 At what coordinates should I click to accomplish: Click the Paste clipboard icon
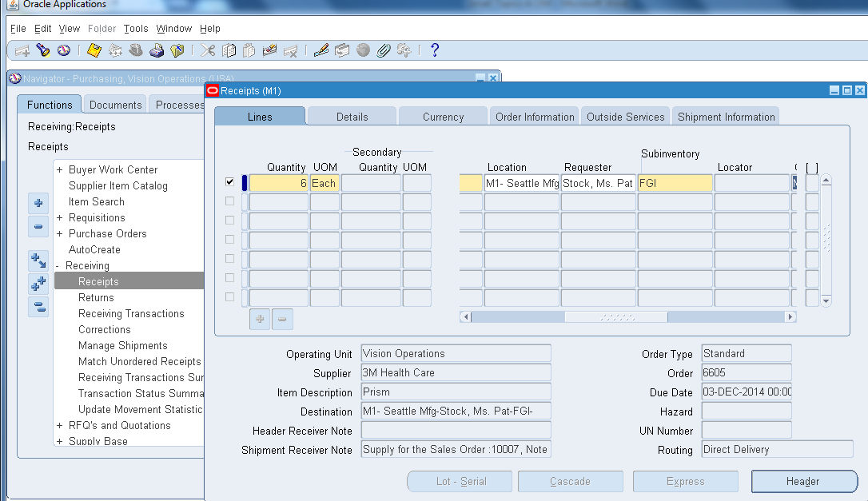pyautogui.click(x=249, y=50)
